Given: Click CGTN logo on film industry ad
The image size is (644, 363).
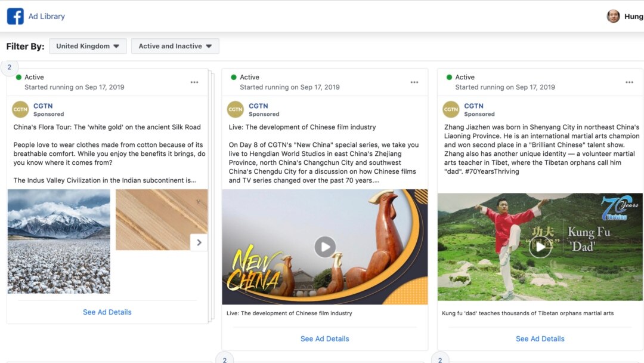Looking at the screenshot, I should 236,109.
